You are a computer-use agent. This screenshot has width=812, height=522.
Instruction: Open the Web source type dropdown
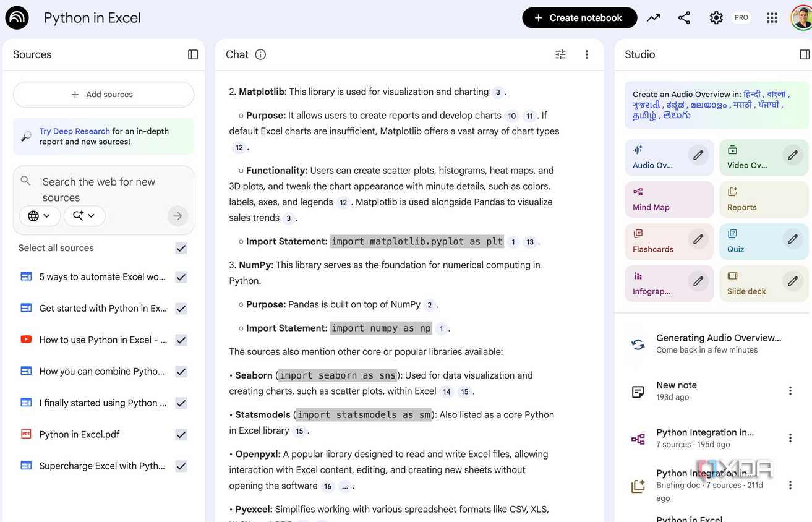click(x=40, y=216)
